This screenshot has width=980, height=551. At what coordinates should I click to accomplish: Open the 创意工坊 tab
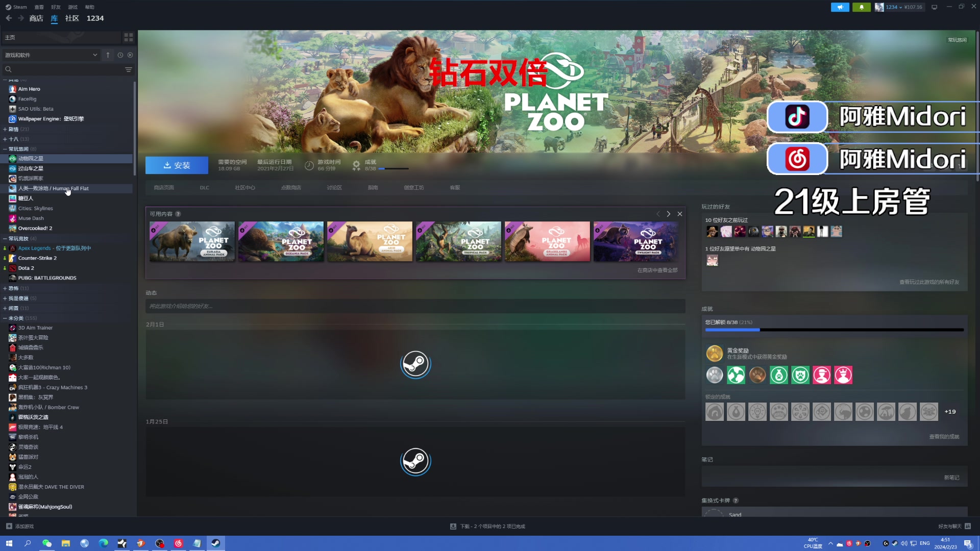coord(414,188)
